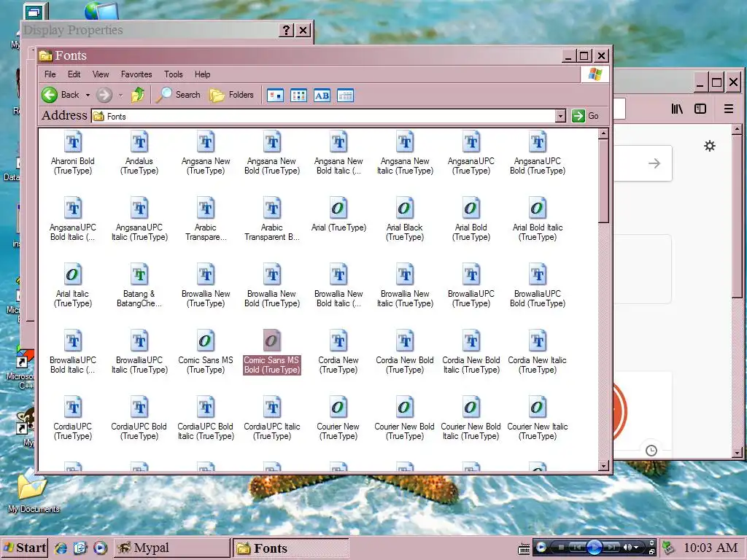This screenshot has width=747, height=560.
Task: Open Mypal browser hamburger menu
Action: pyautogui.click(x=729, y=109)
